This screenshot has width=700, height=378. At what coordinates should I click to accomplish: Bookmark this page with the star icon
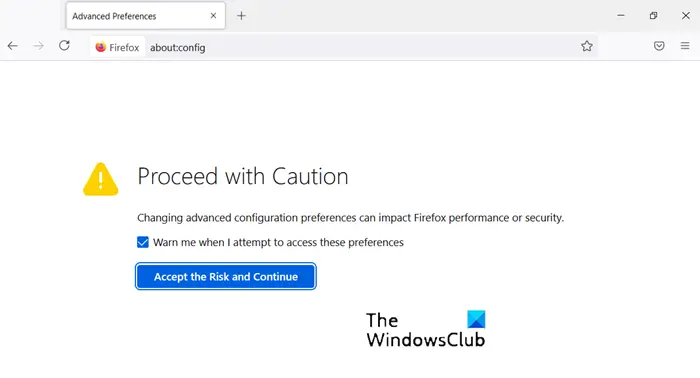(x=587, y=46)
